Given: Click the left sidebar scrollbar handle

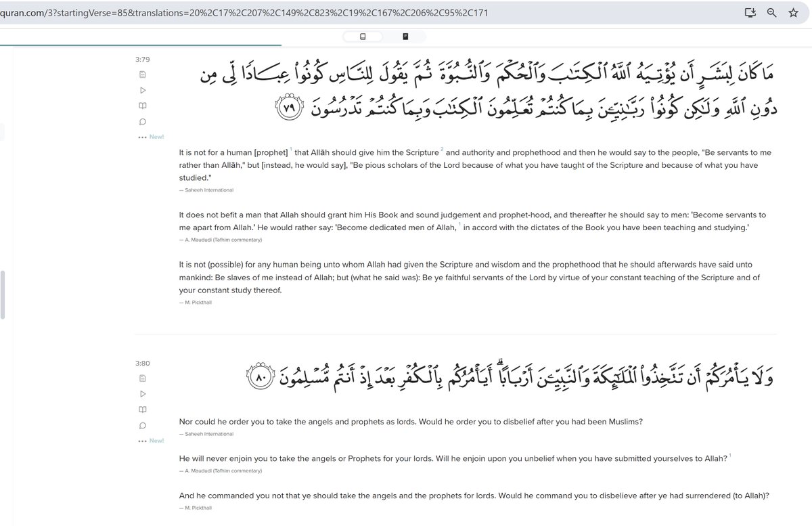Looking at the screenshot, I should (x=3, y=294).
